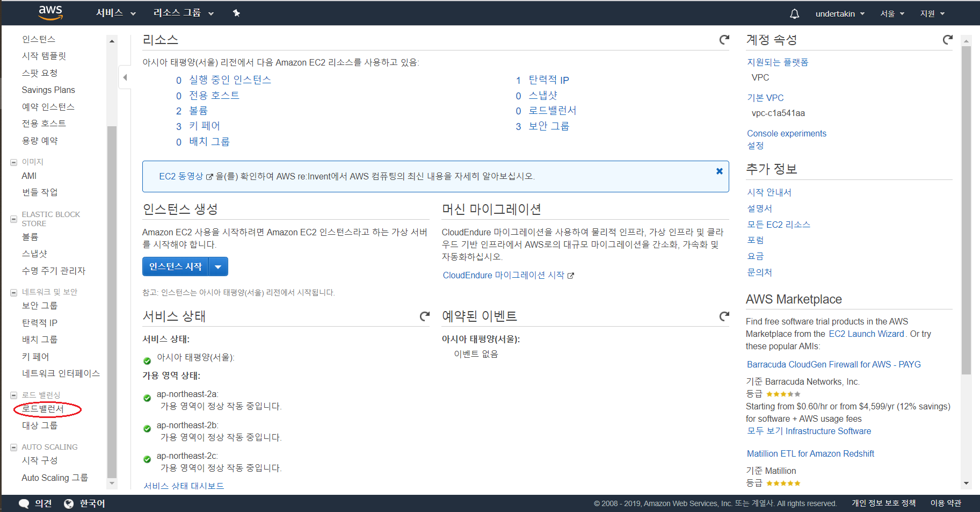The width and height of the screenshot is (980, 512).
Task: Refresh the 서비스 상태 section
Action: [424, 316]
